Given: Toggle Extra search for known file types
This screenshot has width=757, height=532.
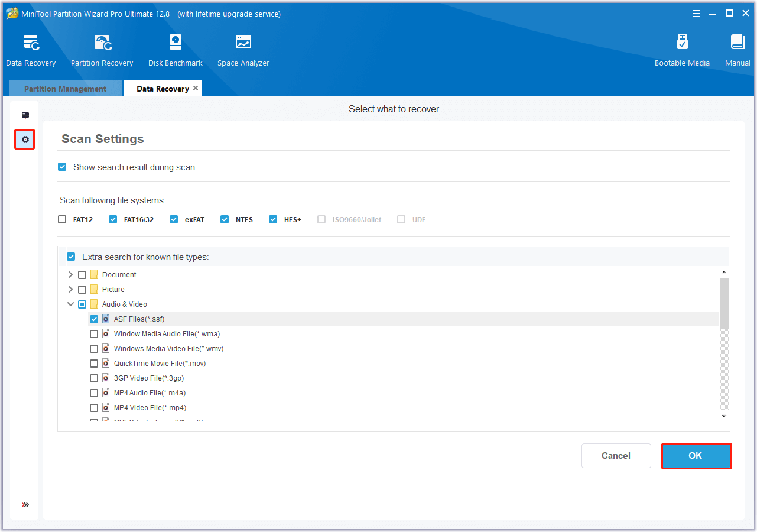Looking at the screenshot, I should pos(71,257).
